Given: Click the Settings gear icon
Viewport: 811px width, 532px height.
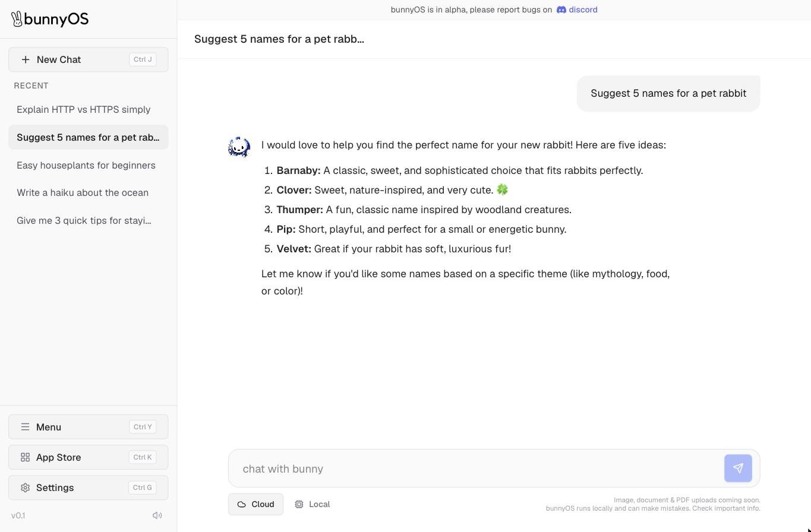Looking at the screenshot, I should [x=25, y=487].
